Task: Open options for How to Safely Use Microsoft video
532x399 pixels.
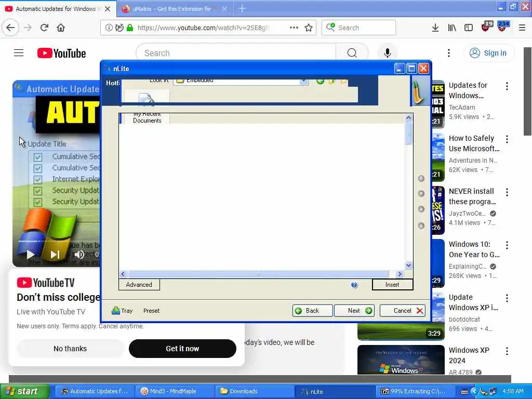Action: point(507,139)
